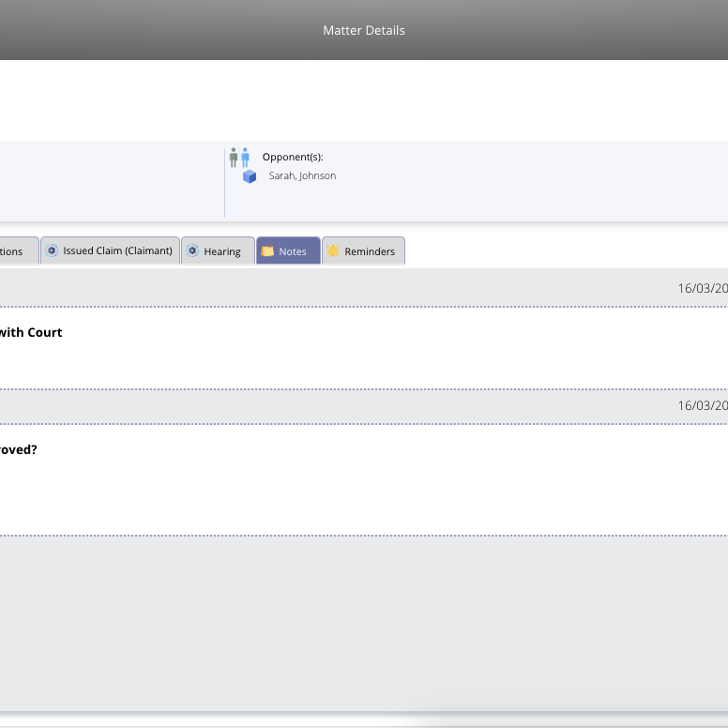Open the Issued Claim (Claimant) tab
Image resolution: width=728 pixels, height=728 pixels.
click(110, 250)
